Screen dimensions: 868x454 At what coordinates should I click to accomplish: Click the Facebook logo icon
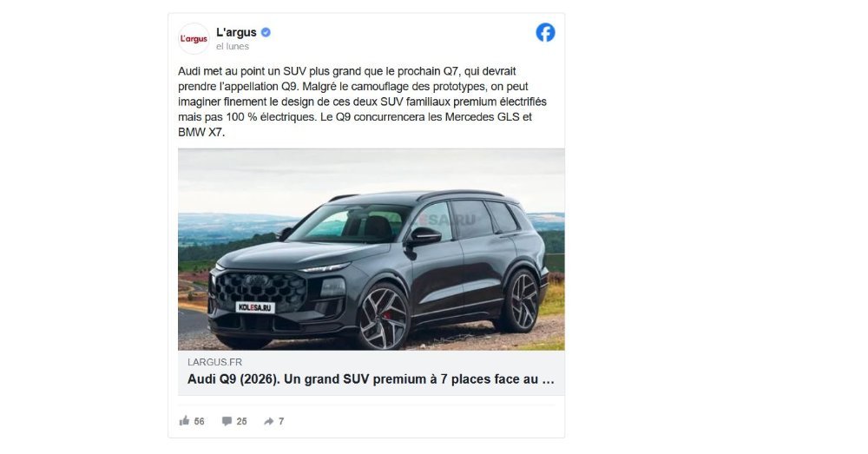[x=545, y=33]
